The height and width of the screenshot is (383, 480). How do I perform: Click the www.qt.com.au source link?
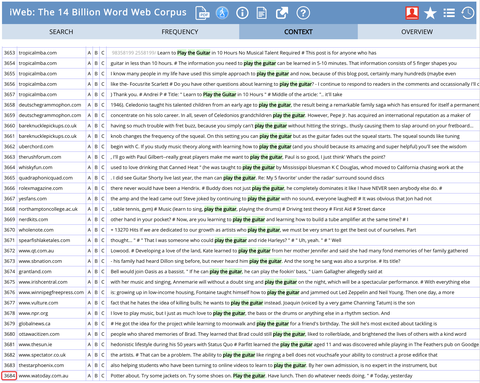(x=36, y=251)
